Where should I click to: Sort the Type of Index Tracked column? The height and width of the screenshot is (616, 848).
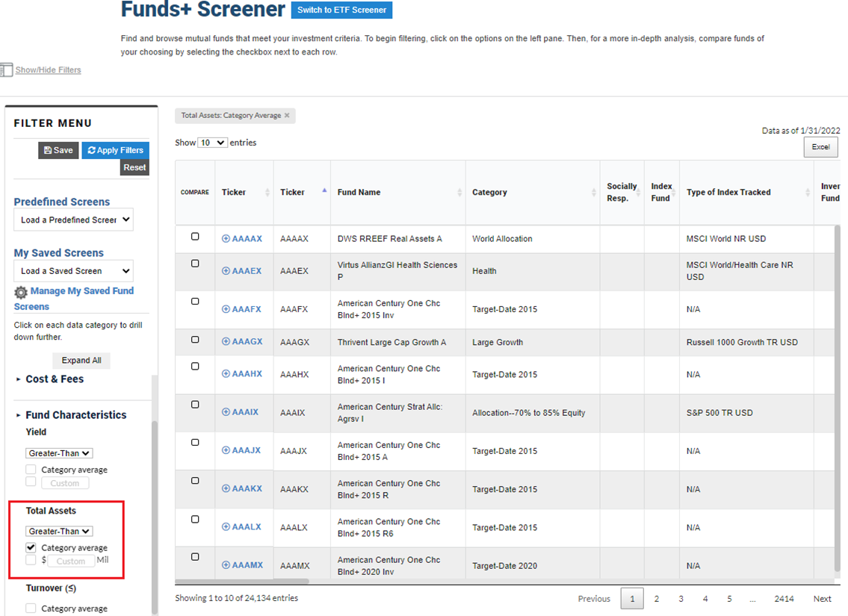[x=808, y=193]
